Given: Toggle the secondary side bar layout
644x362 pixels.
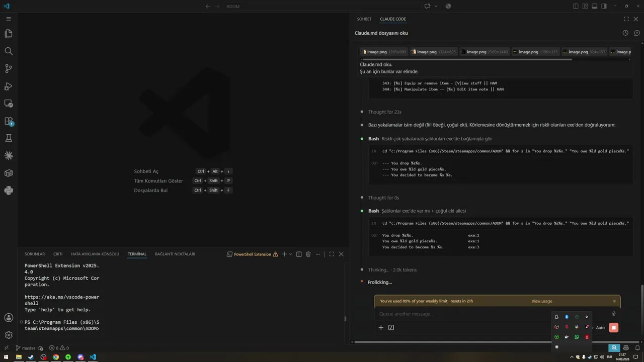Looking at the screenshot, I should pyautogui.click(x=604, y=6).
